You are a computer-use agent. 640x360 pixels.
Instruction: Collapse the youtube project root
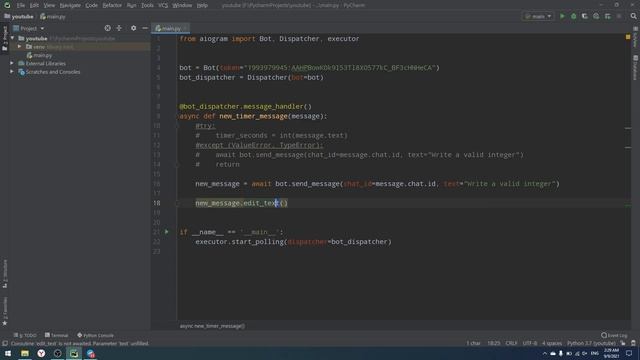(12, 38)
